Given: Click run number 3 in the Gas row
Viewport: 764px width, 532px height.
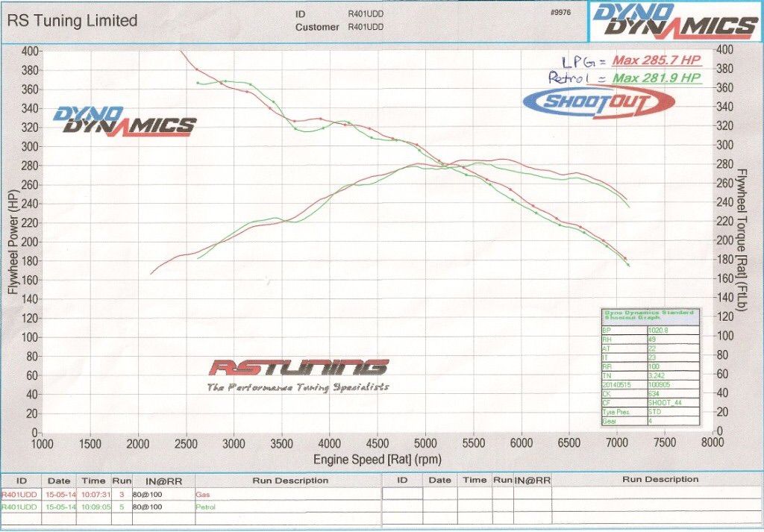Looking at the screenshot, I should (122, 495).
